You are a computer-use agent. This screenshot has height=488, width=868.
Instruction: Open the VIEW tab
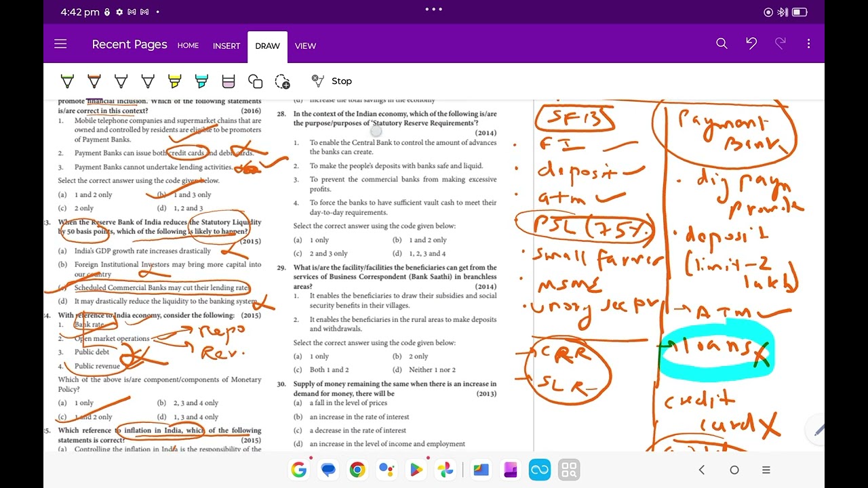305,45
